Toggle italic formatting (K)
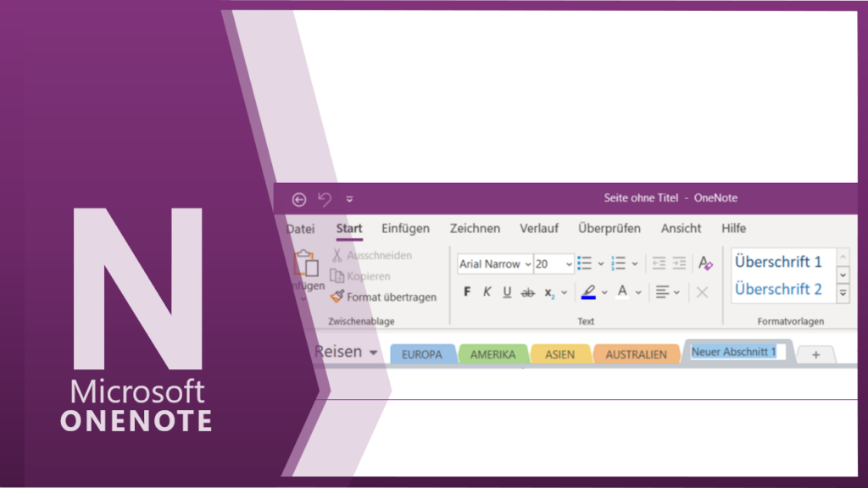 click(487, 292)
